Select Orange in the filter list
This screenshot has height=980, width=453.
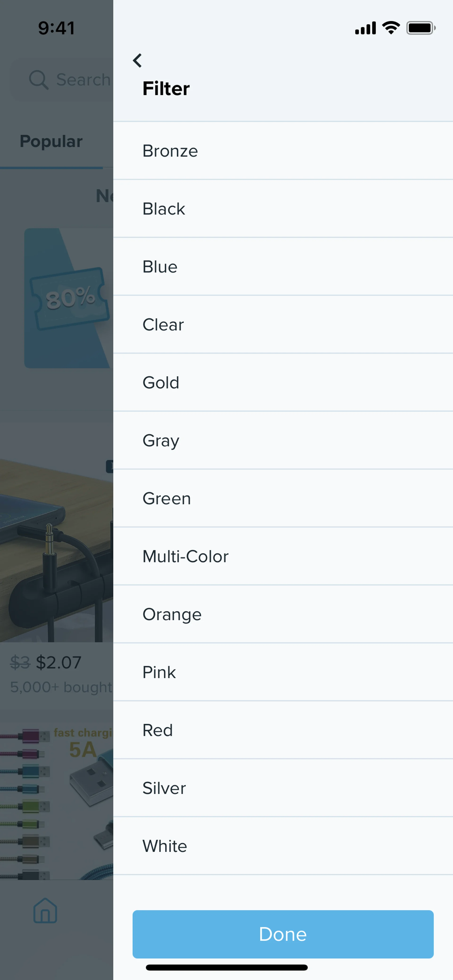(x=282, y=614)
